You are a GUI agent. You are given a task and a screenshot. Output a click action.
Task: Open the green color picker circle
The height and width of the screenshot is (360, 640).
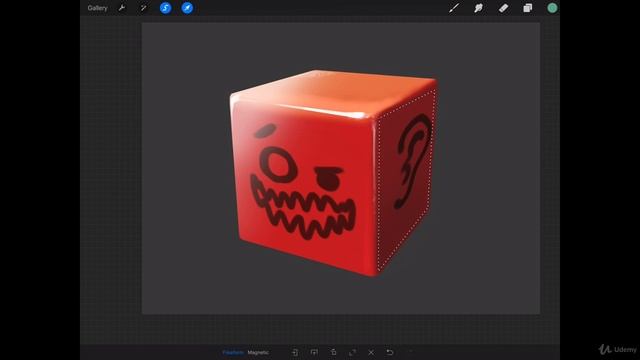point(552,8)
